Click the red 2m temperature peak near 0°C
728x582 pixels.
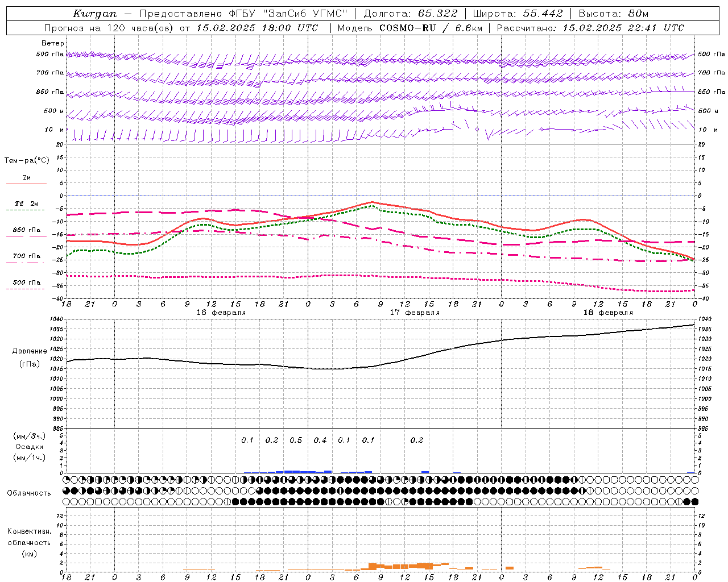tap(372, 202)
